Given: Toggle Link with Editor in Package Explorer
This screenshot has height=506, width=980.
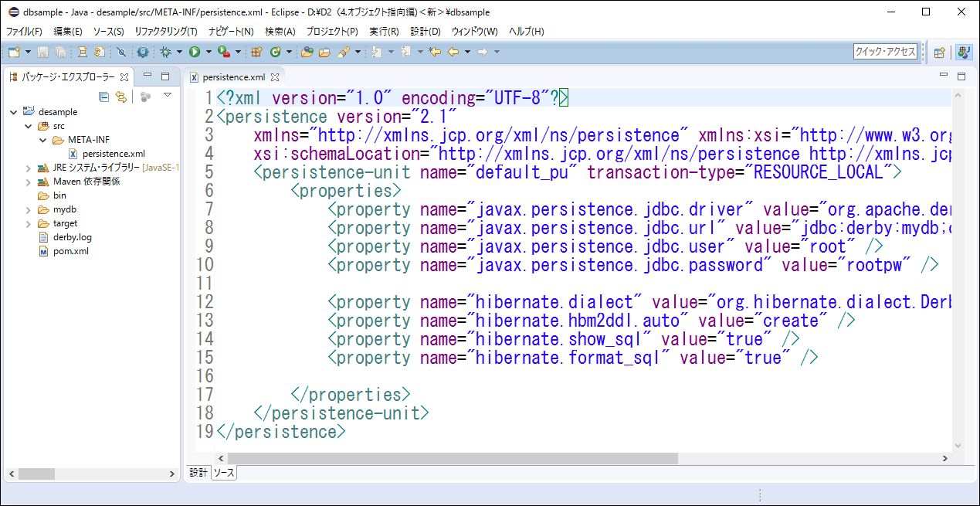Looking at the screenshot, I should point(120,97).
